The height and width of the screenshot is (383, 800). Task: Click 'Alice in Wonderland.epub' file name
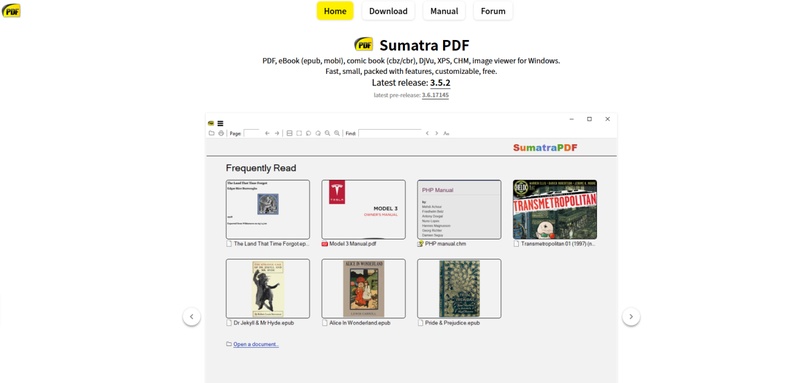coord(360,323)
